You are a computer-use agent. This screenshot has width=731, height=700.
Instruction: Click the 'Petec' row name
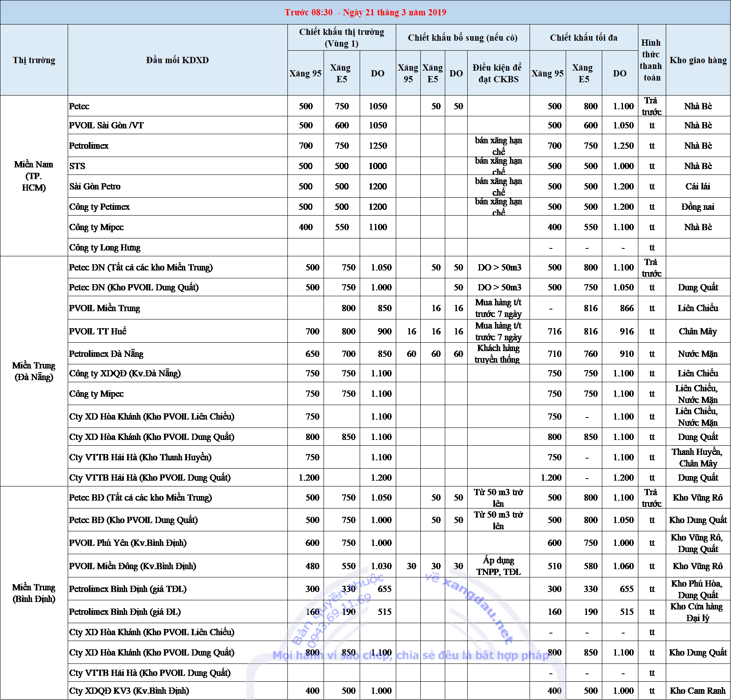point(177,106)
